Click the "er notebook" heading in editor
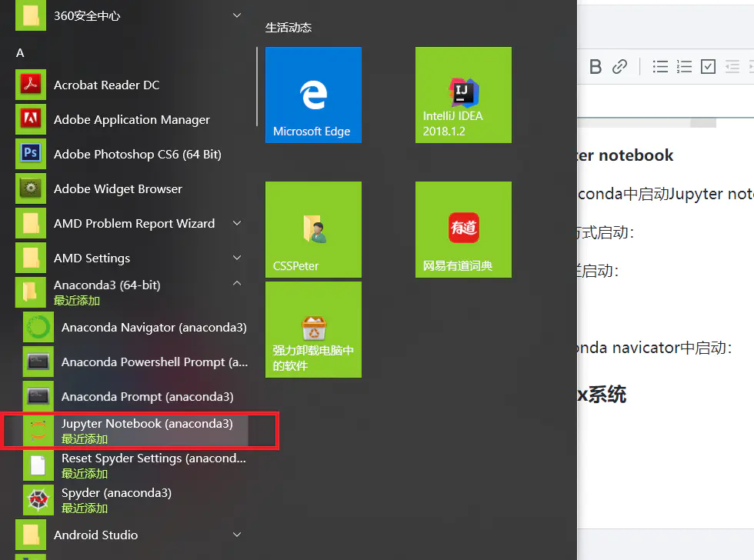754x560 pixels. click(x=625, y=155)
